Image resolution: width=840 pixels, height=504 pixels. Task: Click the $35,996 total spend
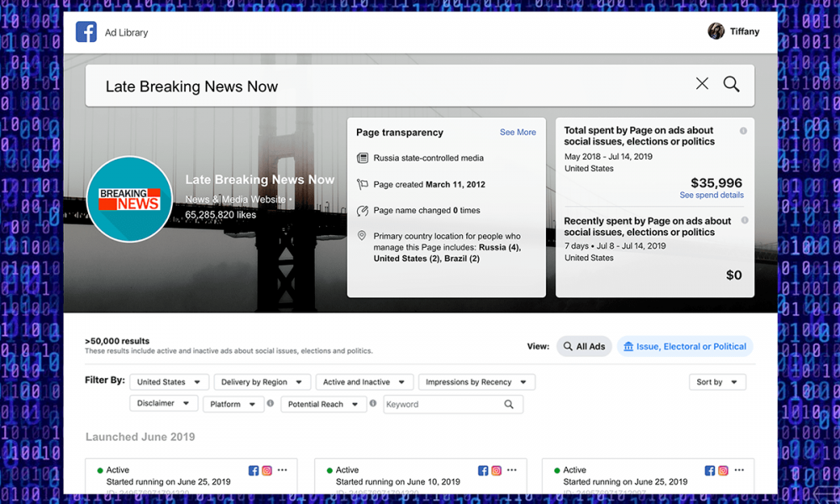tap(717, 183)
